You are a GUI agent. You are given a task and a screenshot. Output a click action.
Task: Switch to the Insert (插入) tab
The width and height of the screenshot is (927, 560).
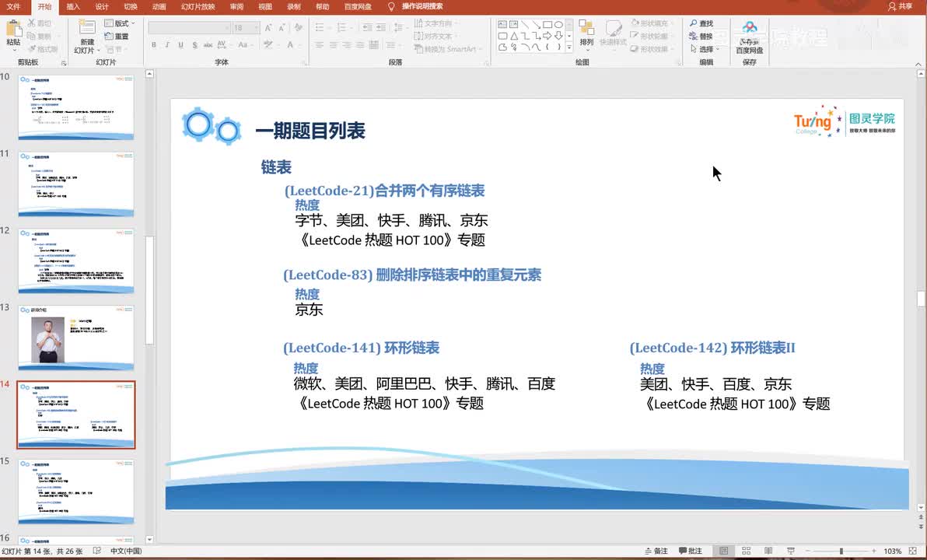(73, 6)
